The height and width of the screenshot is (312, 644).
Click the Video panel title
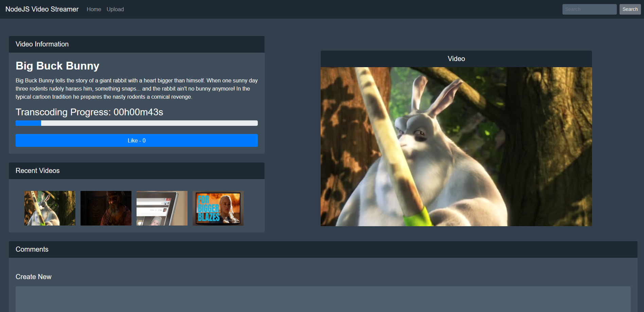[456, 59]
